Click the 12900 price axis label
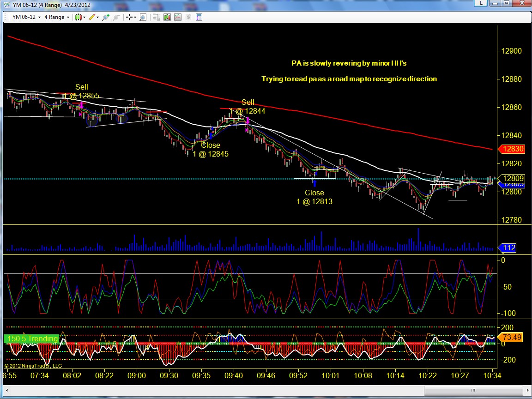 pos(512,51)
